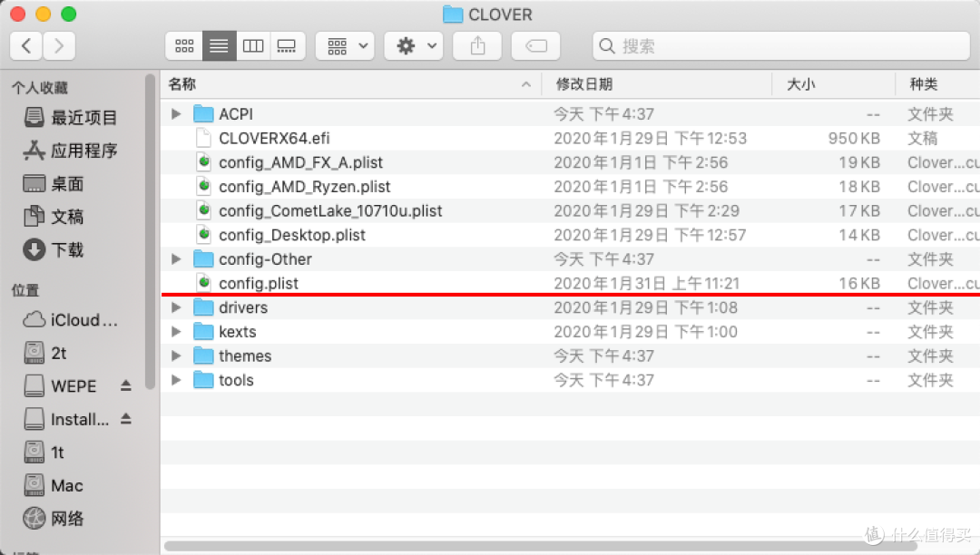
Task: Open the 2t disk in sidebar
Action: [x=45, y=353]
